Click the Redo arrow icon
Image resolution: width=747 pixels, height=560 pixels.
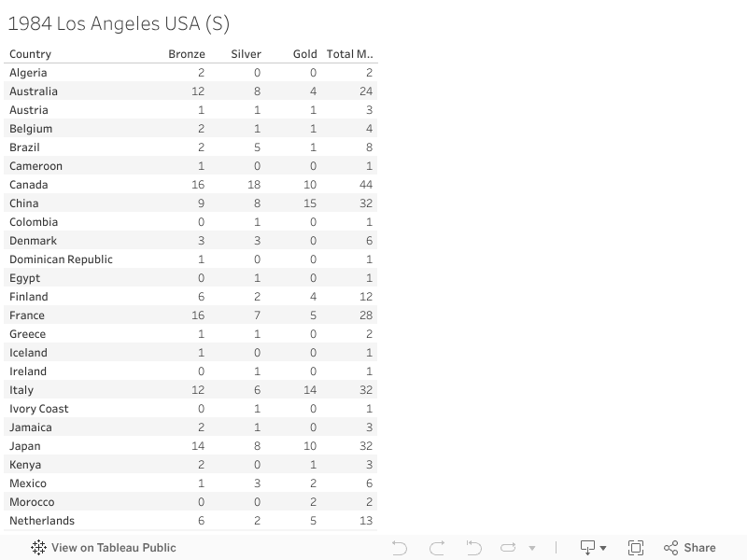pos(437,548)
